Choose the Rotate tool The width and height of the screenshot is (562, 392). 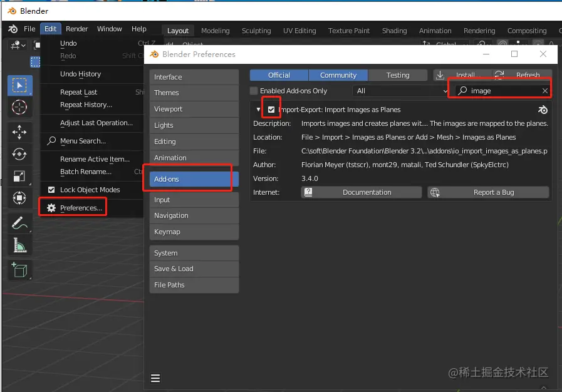pyautogui.click(x=19, y=154)
